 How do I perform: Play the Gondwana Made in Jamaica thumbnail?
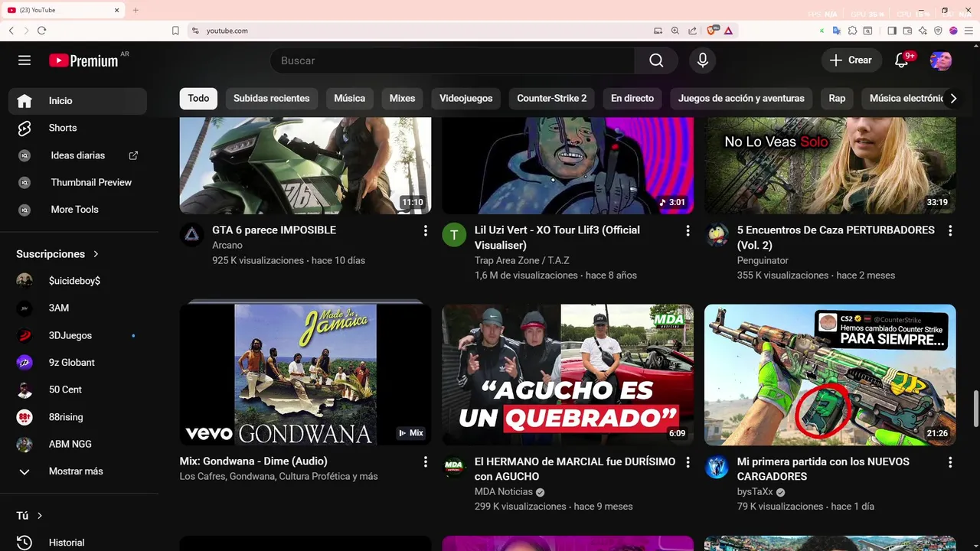click(305, 375)
